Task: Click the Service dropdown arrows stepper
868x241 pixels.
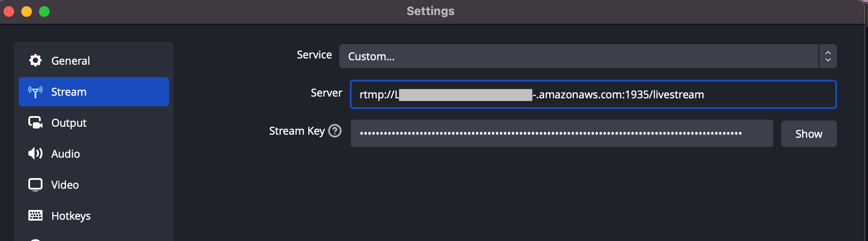Action: 828,56
